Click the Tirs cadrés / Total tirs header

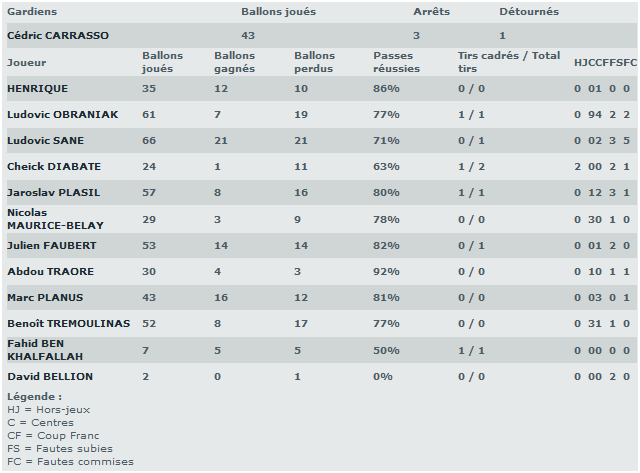click(508, 62)
